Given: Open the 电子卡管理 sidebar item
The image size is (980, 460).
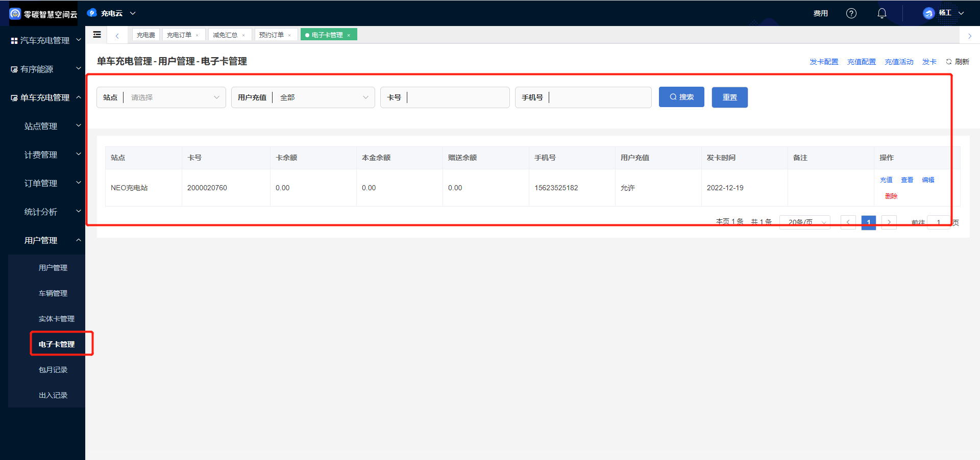Looking at the screenshot, I should [57, 344].
